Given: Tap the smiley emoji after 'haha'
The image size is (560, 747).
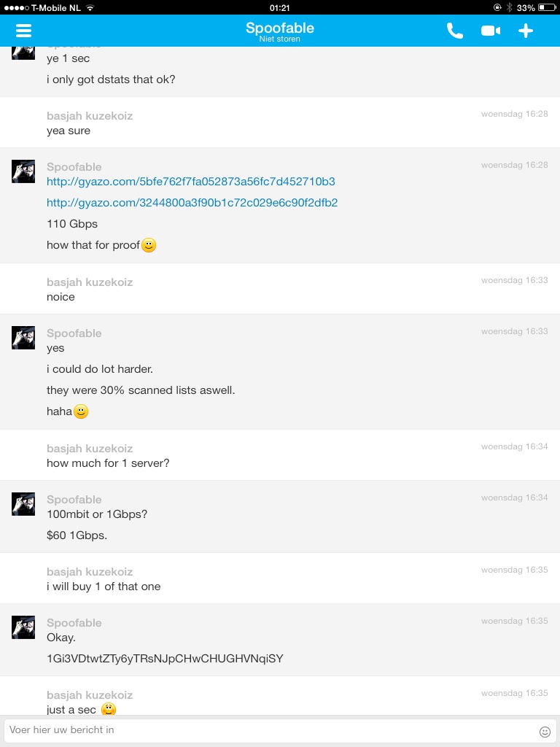Looking at the screenshot, I should [x=81, y=411].
